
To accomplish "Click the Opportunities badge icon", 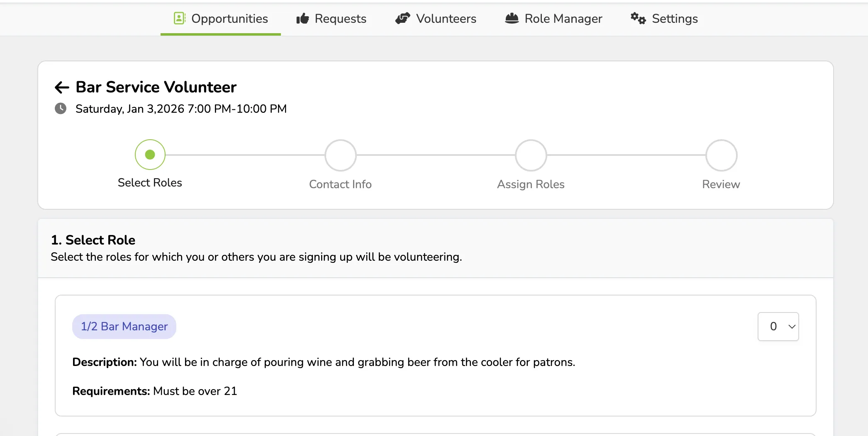I will click(x=179, y=18).
